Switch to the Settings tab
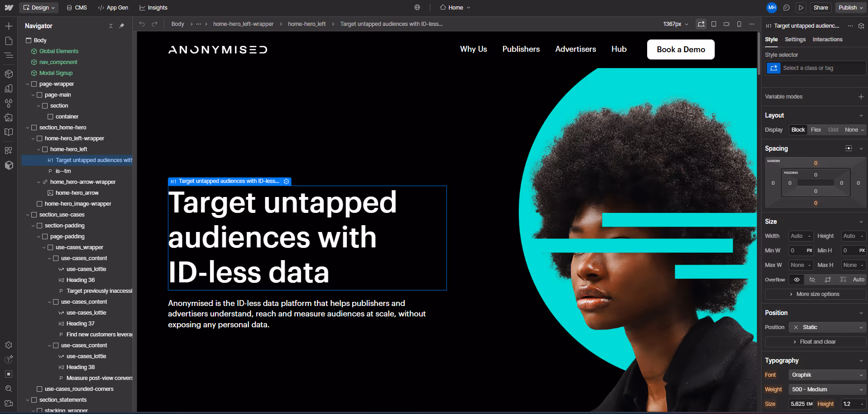 click(x=795, y=39)
